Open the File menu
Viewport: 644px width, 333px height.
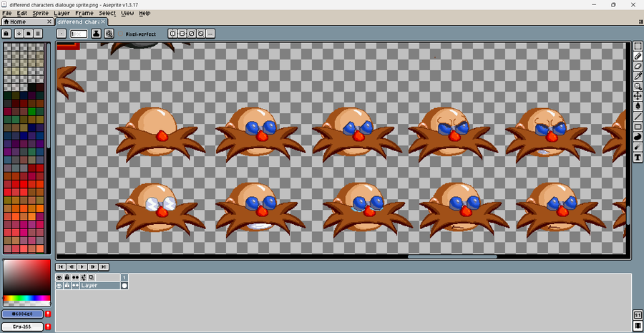tap(6, 13)
